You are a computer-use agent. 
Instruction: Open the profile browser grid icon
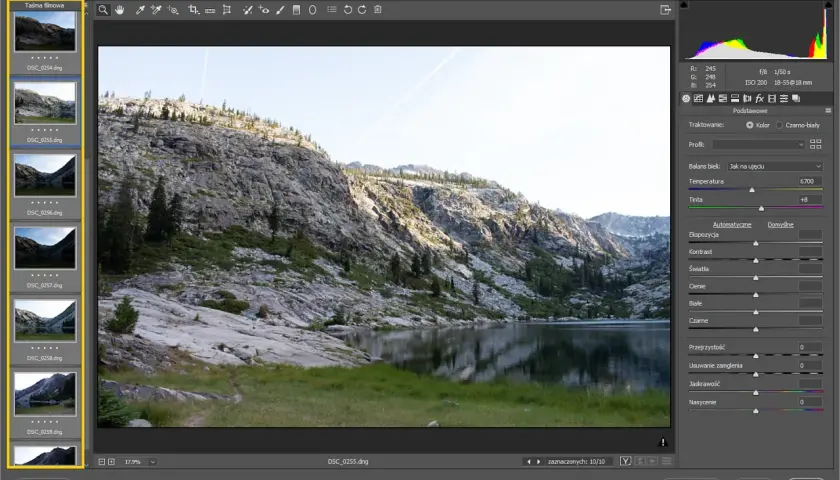click(x=815, y=144)
